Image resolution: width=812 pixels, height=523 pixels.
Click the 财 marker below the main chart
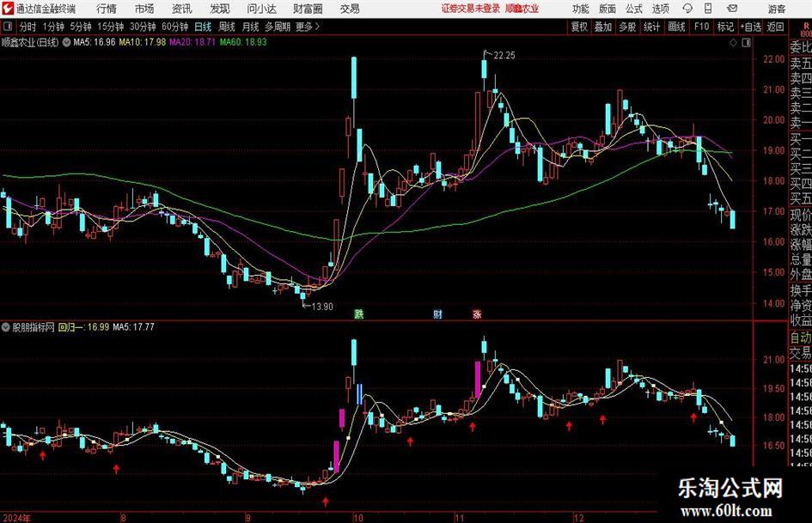coord(437,313)
